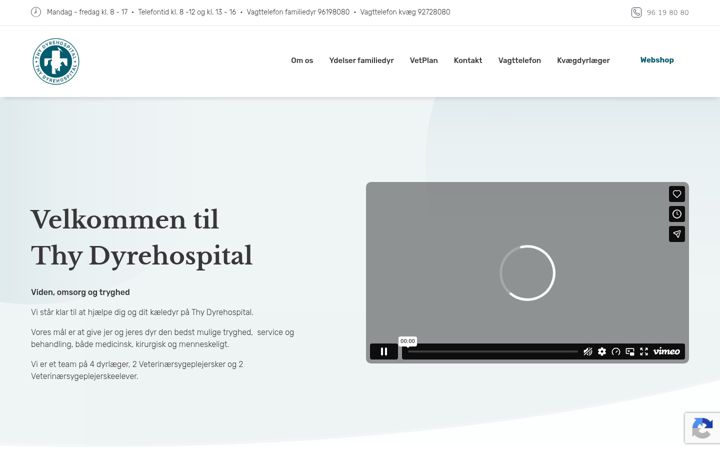The height and width of the screenshot is (450, 720).
Task: Go to the VetPlan page
Action: point(423,61)
